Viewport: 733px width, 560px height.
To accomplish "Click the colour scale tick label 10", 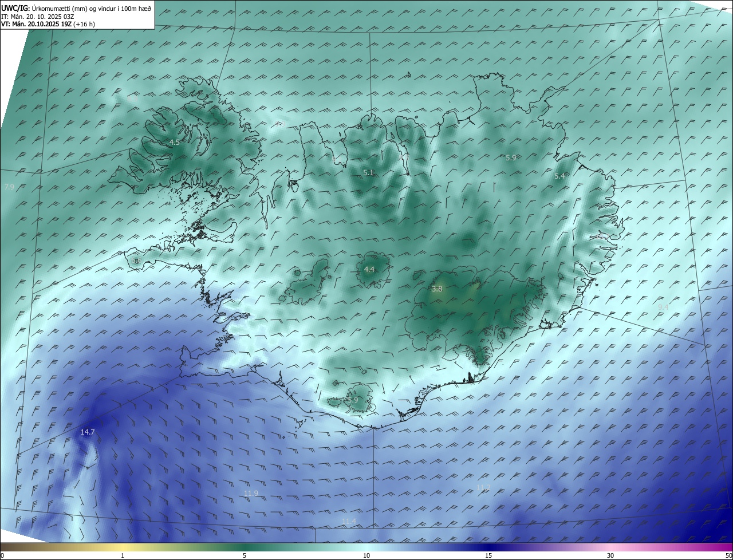I will click(366, 555).
